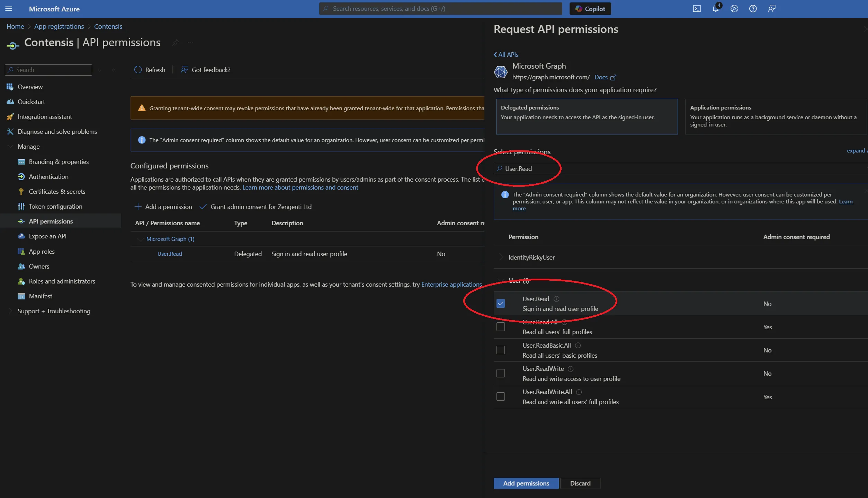Viewport: 868px width, 498px height.
Task: Open Microsoft Graph Docs link
Action: pyautogui.click(x=605, y=77)
